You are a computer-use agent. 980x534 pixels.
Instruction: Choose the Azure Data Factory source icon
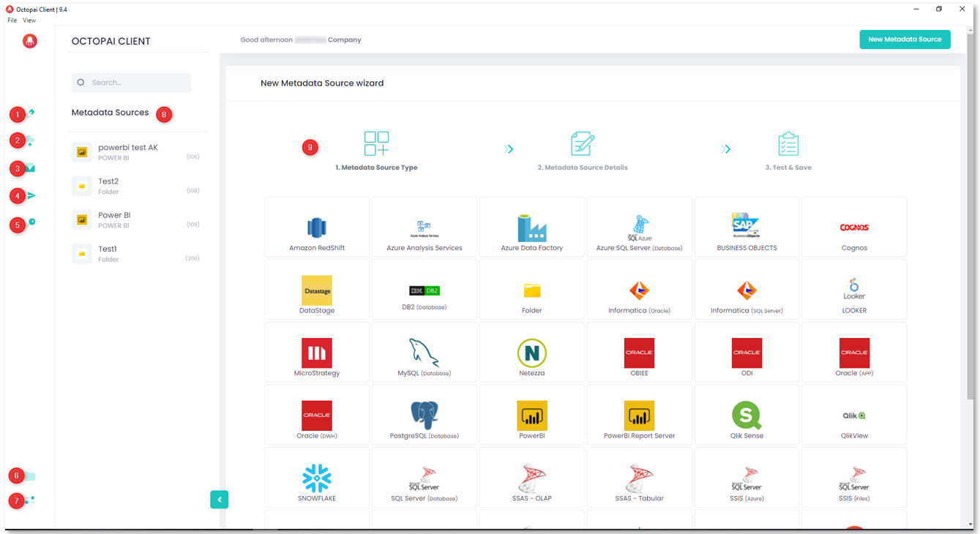point(531,228)
